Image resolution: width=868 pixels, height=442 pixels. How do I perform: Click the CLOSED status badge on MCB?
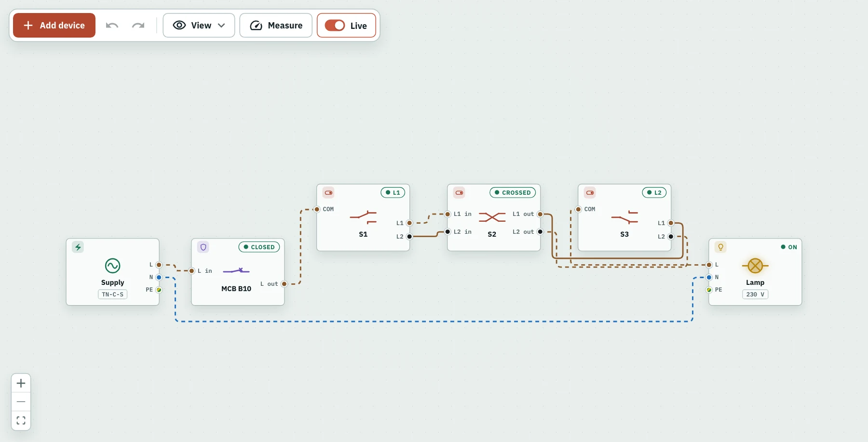259,247
